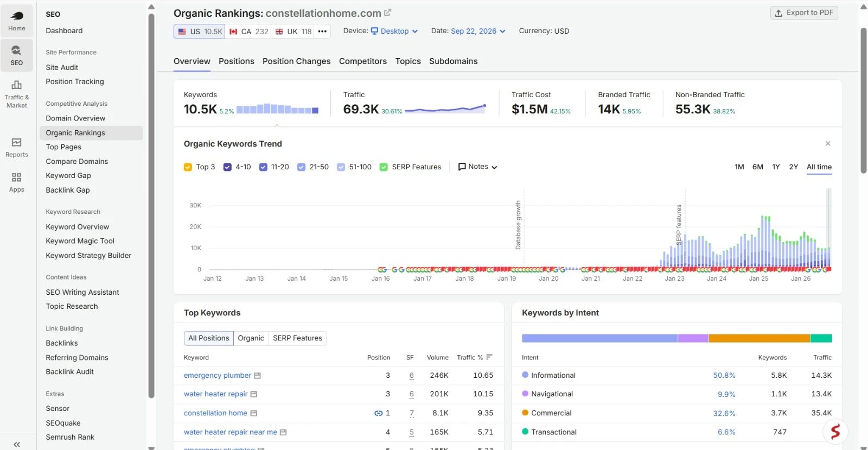Viewport: 868px width, 450px height.
Task: Open Semrush chat assistant bubble
Action: tap(835, 432)
